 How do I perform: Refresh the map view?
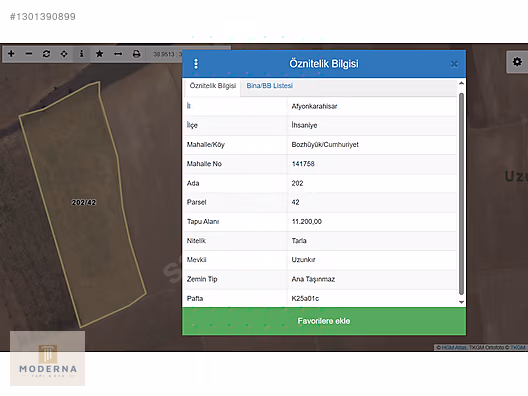coord(46,54)
